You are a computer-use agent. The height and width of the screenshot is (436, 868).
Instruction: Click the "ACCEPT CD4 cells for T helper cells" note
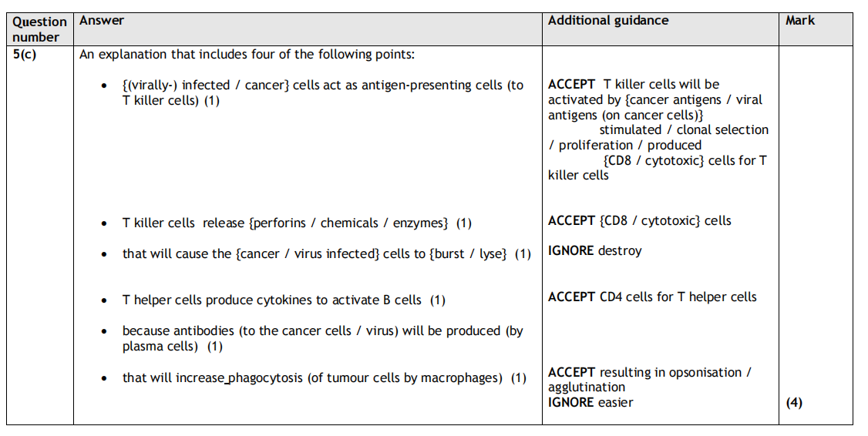(652, 297)
